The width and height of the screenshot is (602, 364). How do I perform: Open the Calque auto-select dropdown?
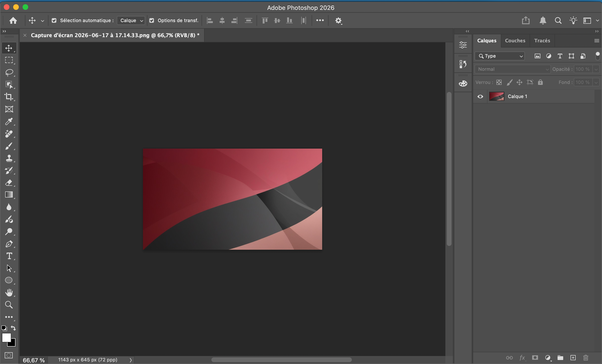coord(131,20)
